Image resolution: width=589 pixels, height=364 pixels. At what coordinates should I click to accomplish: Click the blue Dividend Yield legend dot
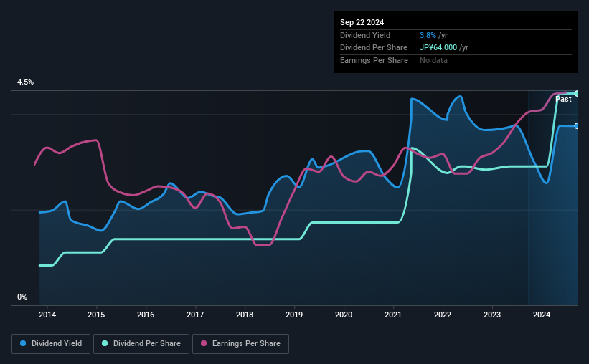pos(23,343)
